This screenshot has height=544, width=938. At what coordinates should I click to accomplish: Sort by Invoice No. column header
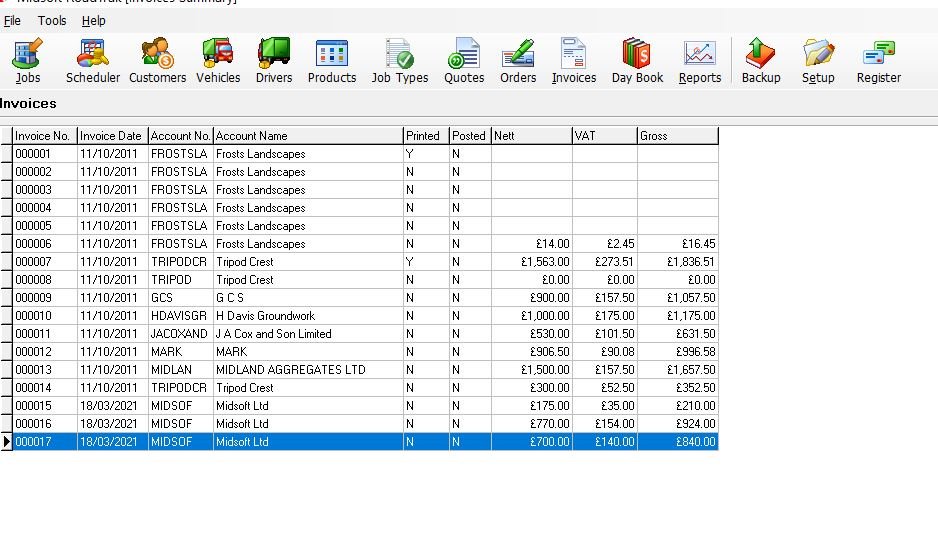pos(45,136)
